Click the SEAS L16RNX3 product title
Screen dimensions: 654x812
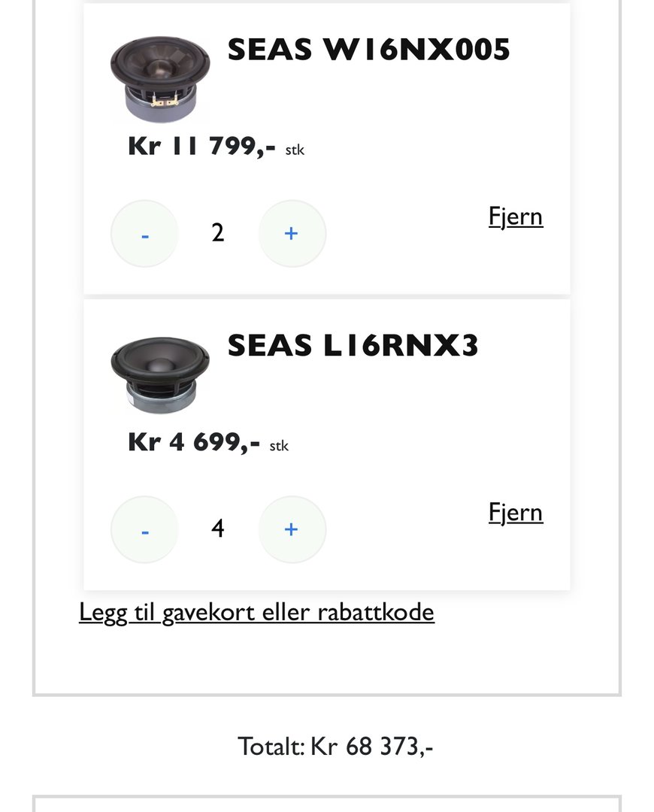click(353, 346)
